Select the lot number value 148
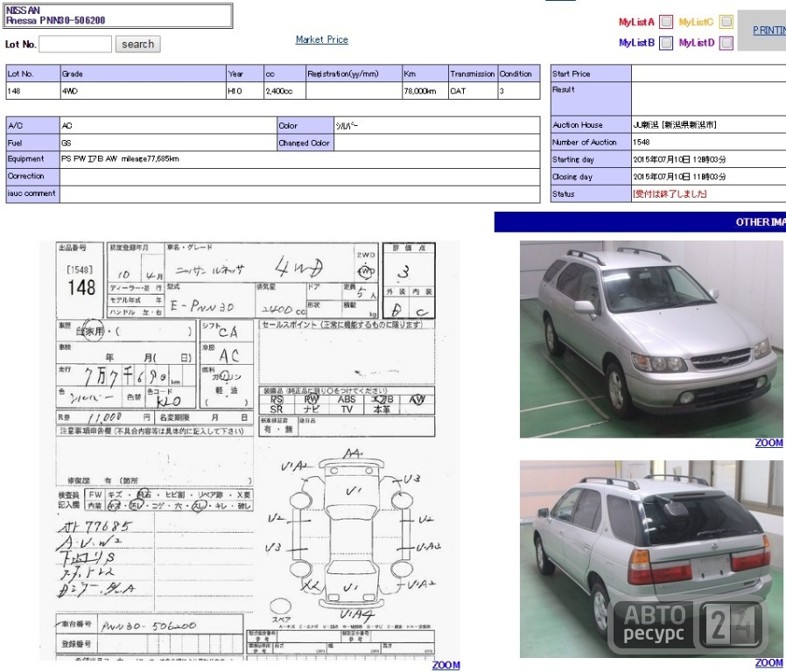Viewport: 786px width, 672px height. point(13,91)
